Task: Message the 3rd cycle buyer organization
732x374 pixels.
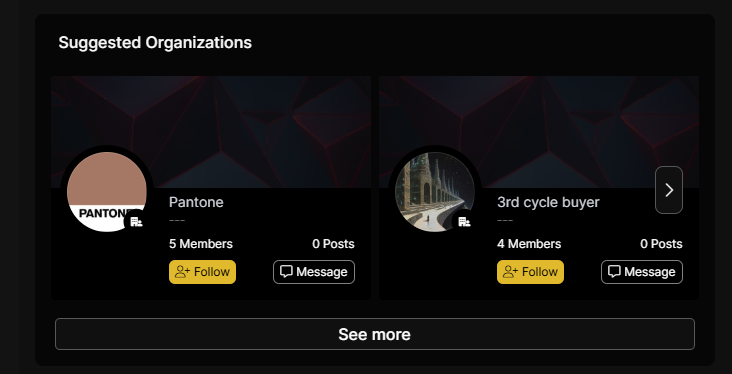Action: 642,272
